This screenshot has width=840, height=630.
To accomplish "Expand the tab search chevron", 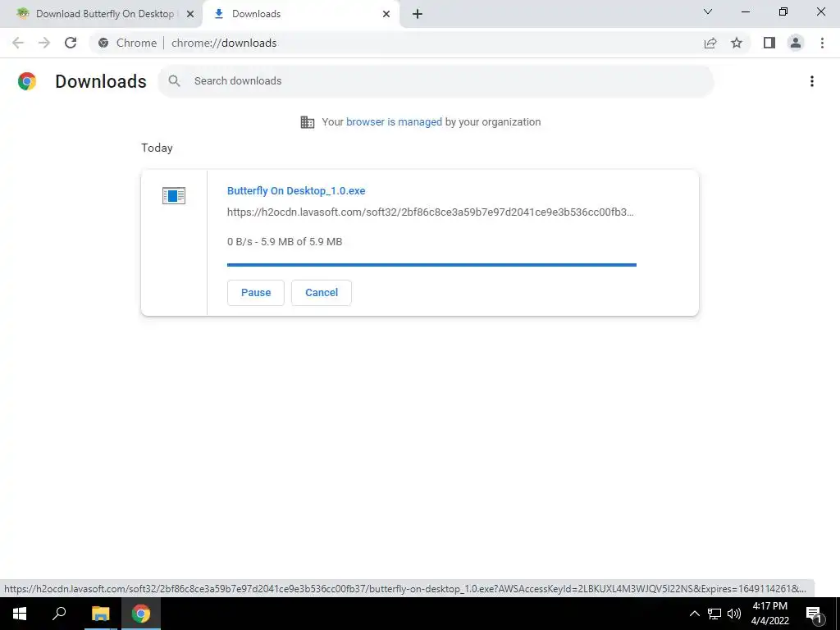I will point(708,11).
